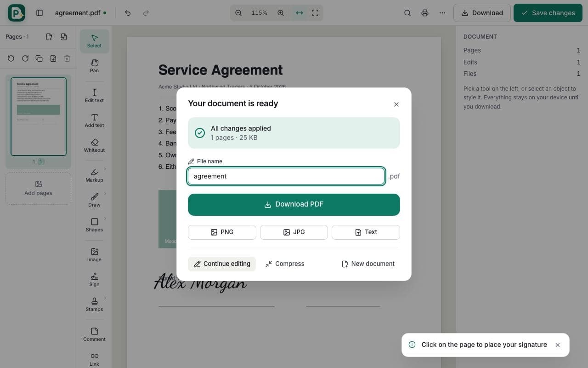The image size is (588, 368).
Task: Click Continue editing
Action: coord(222,264)
